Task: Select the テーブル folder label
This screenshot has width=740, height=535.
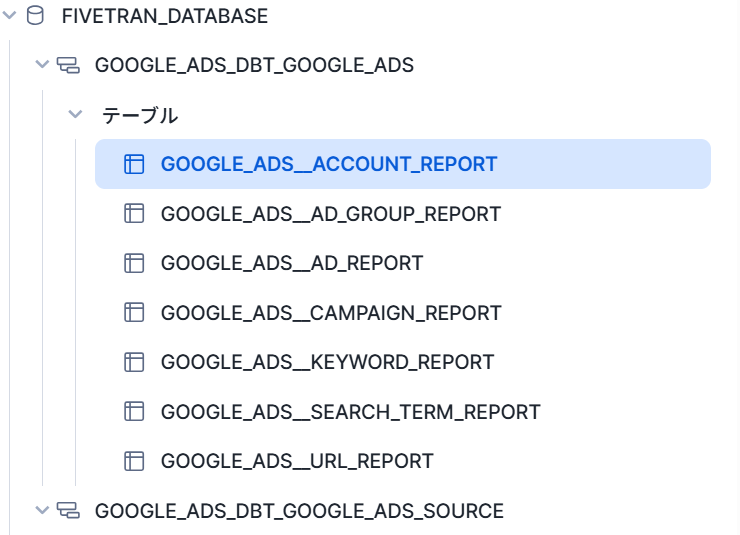Action: coord(140,116)
